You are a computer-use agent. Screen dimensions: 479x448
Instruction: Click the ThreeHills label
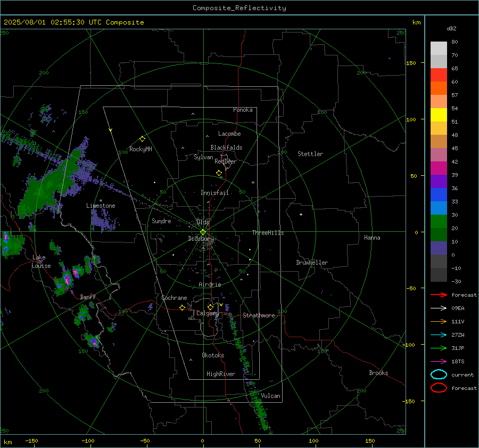268,233
